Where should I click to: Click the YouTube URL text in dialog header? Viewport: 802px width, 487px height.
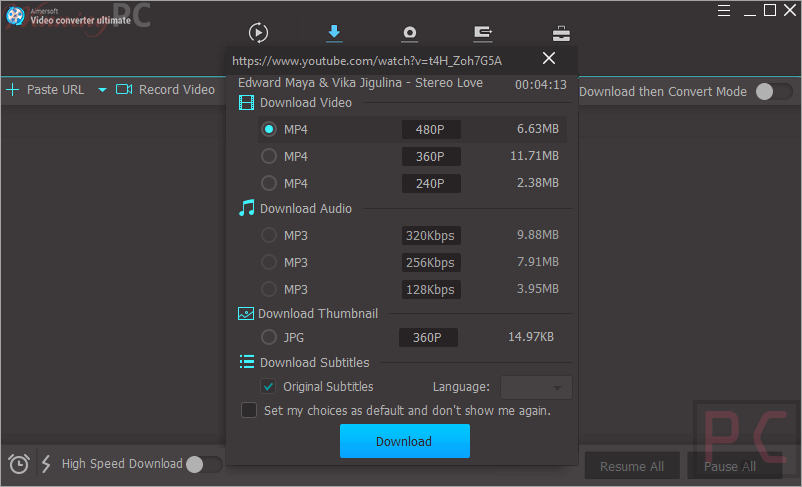[367, 61]
